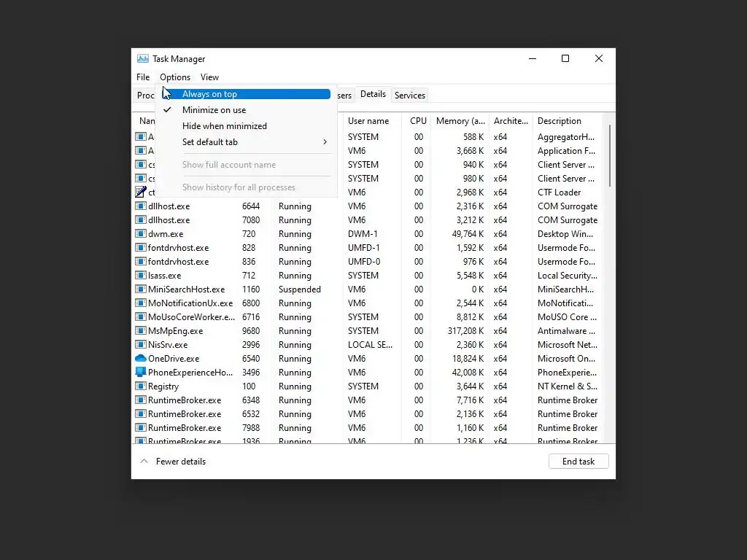The height and width of the screenshot is (560, 747).
Task: Click the LOCAL SE... user name cell
Action: (370, 345)
